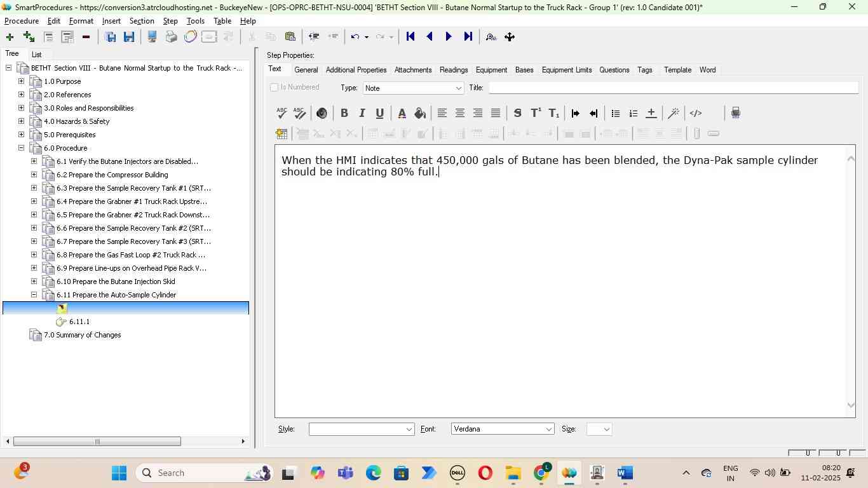
Task: Open the HTML source code view icon
Action: [x=696, y=113]
